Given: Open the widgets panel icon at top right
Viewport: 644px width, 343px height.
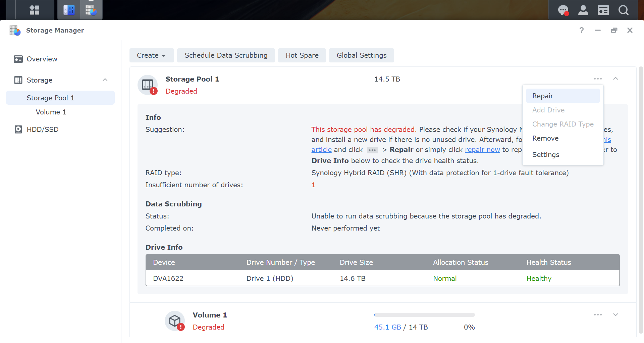Looking at the screenshot, I should 603,10.
